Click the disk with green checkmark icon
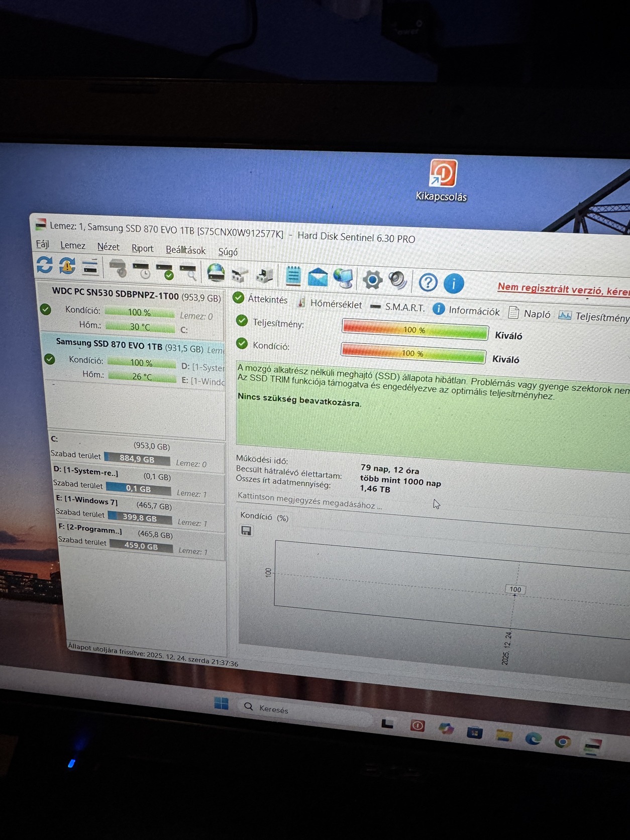The image size is (630, 840). (x=165, y=271)
